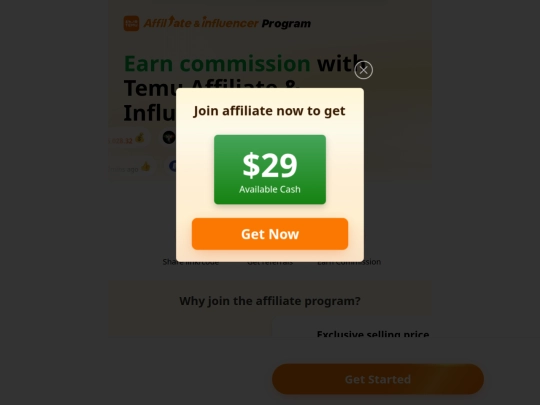Click the Join affiliate now to get heading
The height and width of the screenshot is (405, 540).
click(x=269, y=111)
